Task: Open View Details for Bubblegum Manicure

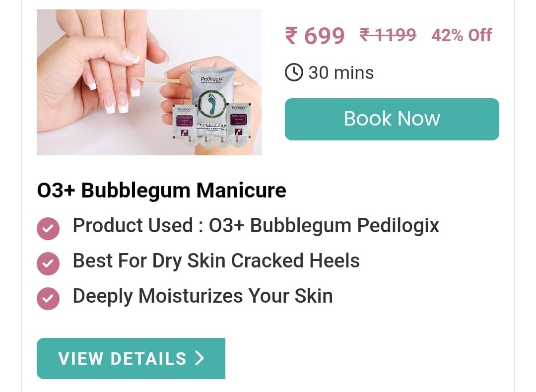Action: point(131,359)
